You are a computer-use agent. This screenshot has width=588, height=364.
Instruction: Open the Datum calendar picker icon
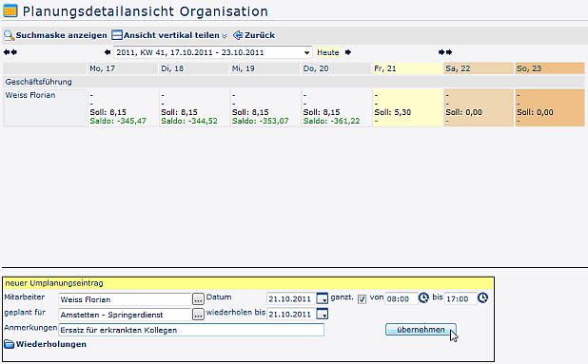(323, 298)
